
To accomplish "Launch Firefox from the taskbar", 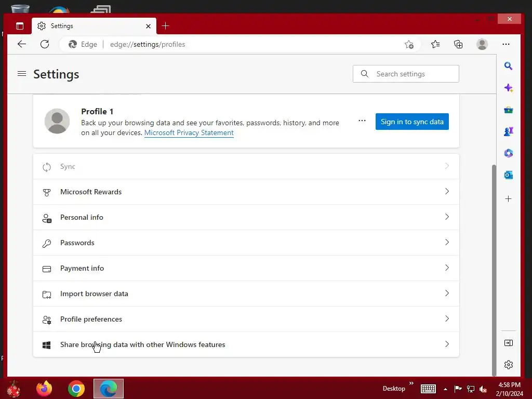I will [44, 389].
